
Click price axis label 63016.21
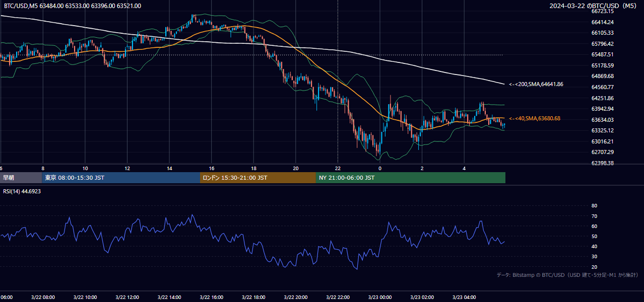tap(603, 141)
